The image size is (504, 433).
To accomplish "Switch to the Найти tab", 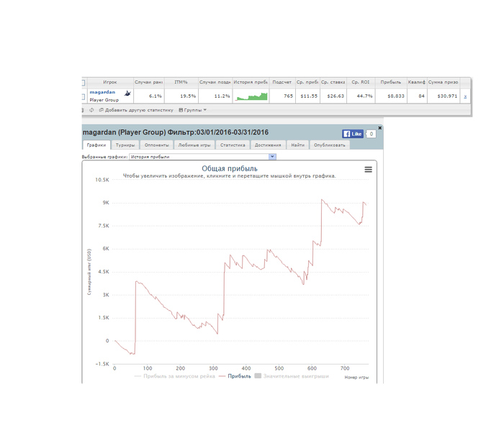I will click(297, 145).
